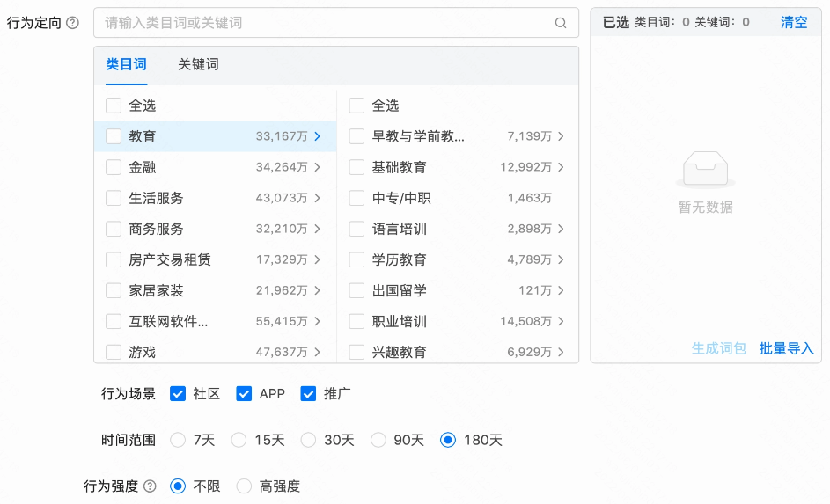Select the 30天 time range
Viewport: 830px width, 504px height.
308,440
